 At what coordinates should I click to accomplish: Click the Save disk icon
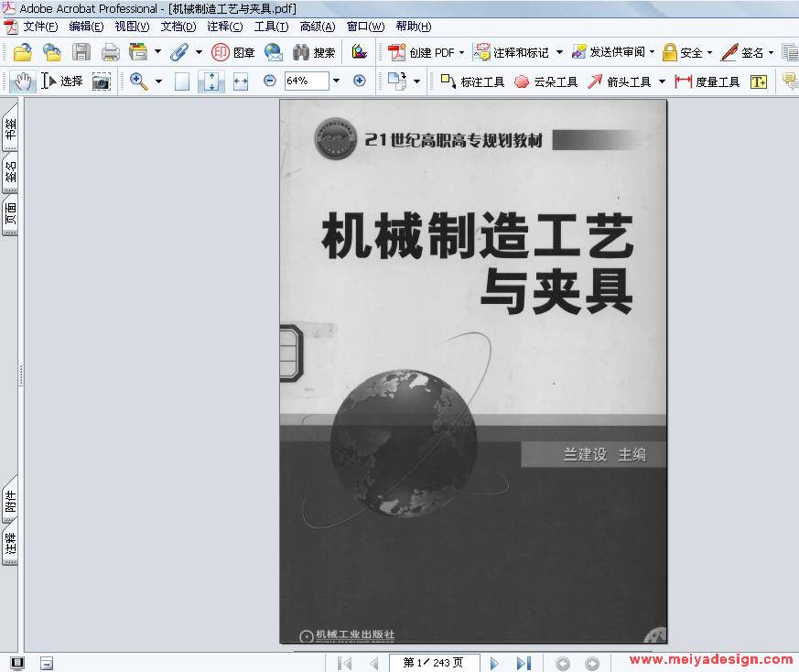point(81,52)
